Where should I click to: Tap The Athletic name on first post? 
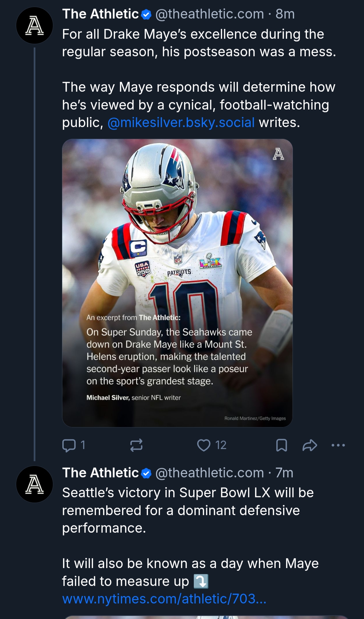pos(100,14)
